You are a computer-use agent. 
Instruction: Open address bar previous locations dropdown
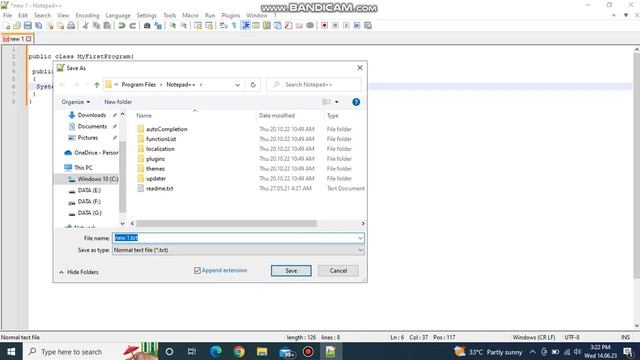238,85
